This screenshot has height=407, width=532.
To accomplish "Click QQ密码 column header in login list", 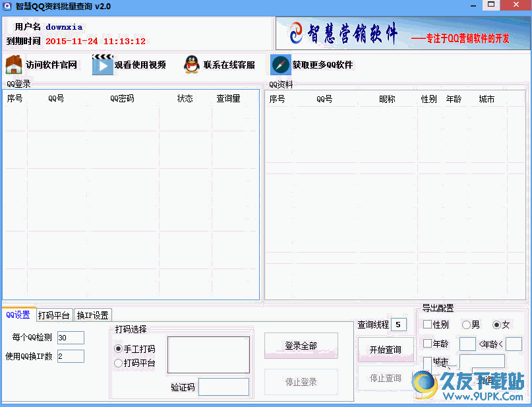I will pyautogui.click(x=122, y=98).
